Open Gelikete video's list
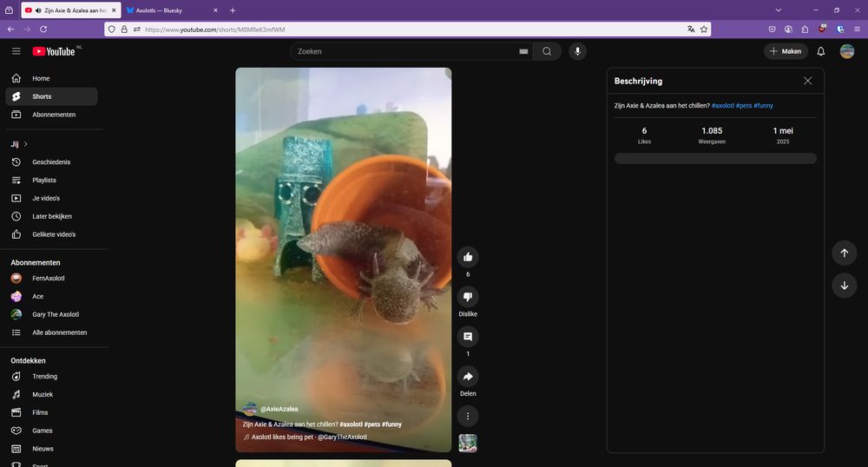 point(51,234)
